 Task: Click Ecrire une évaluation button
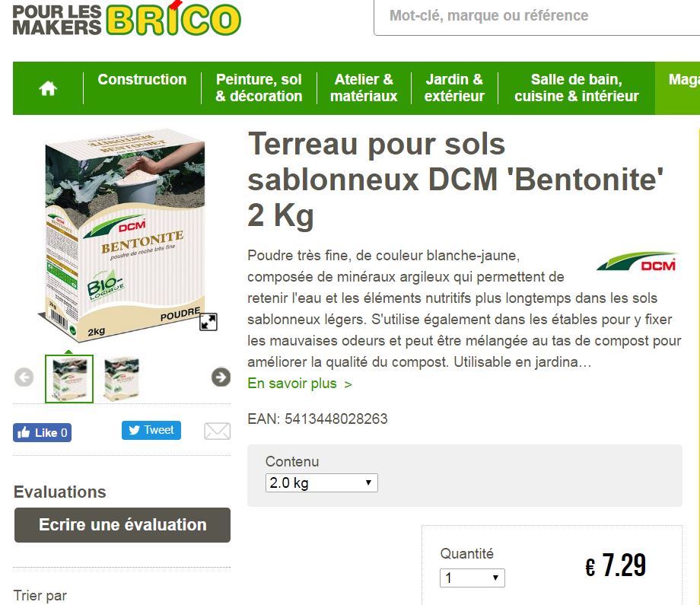[123, 524]
